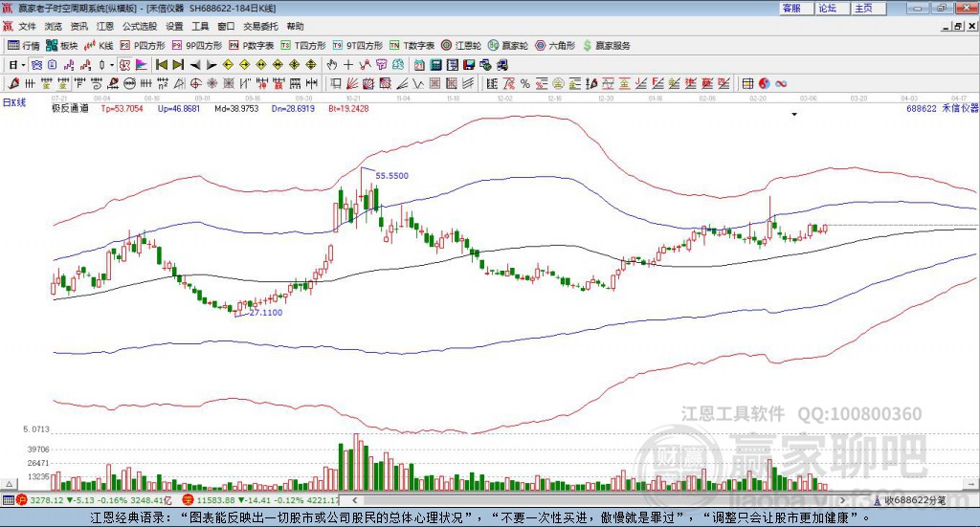Open the calculator icon in toolbar
The image size is (980, 527).
(436, 65)
